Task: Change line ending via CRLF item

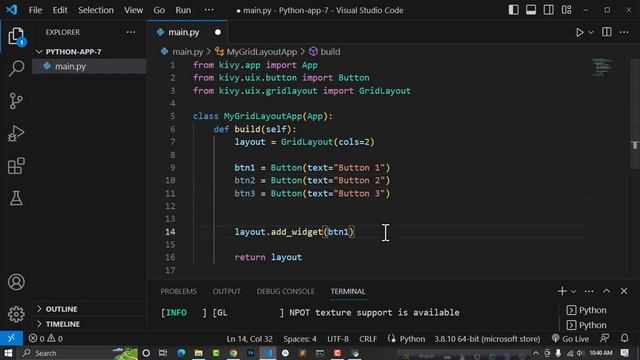Action: [368, 339]
